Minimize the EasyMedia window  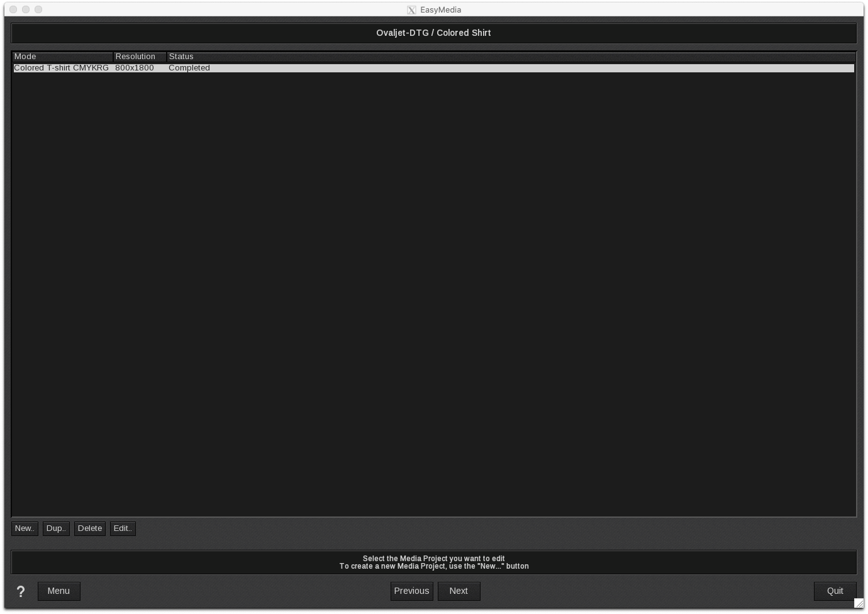(26, 9)
